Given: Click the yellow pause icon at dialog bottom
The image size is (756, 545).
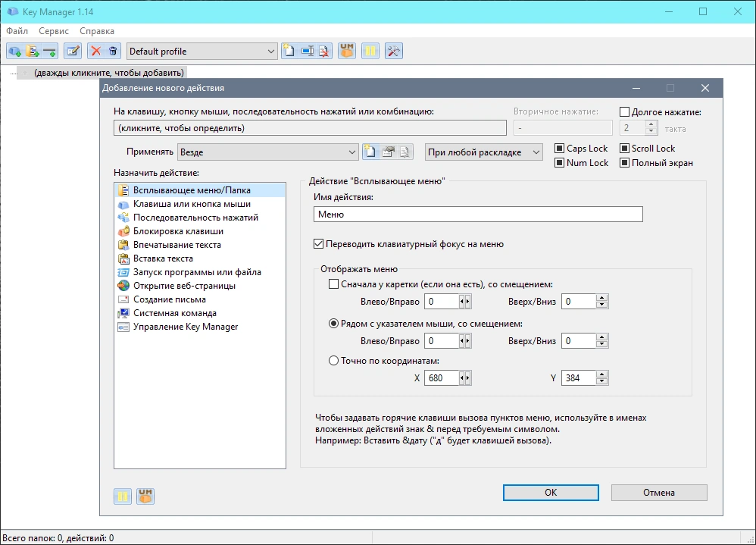Looking at the screenshot, I should [123, 496].
